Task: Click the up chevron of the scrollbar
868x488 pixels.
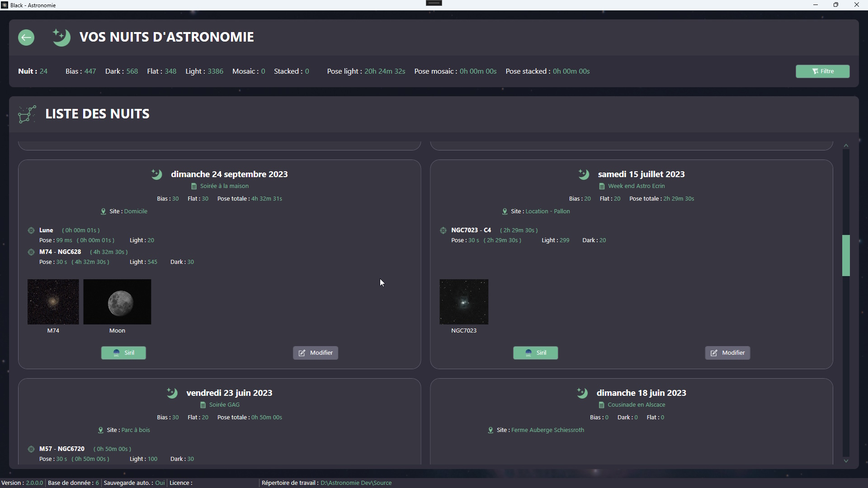Action: pyautogui.click(x=846, y=145)
